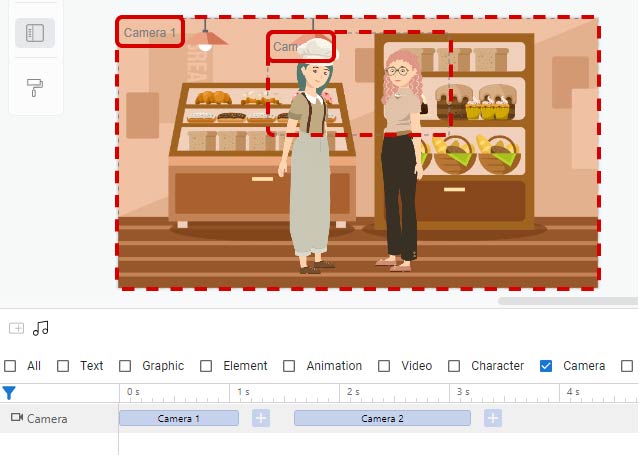Add a camera after the Camera 1 clip
This screenshot has height=455, width=639.
(x=261, y=418)
